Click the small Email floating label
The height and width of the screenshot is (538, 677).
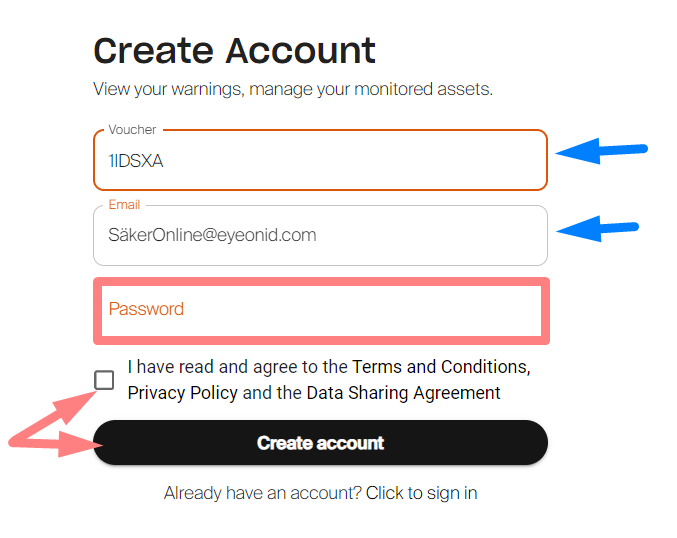point(124,205)
